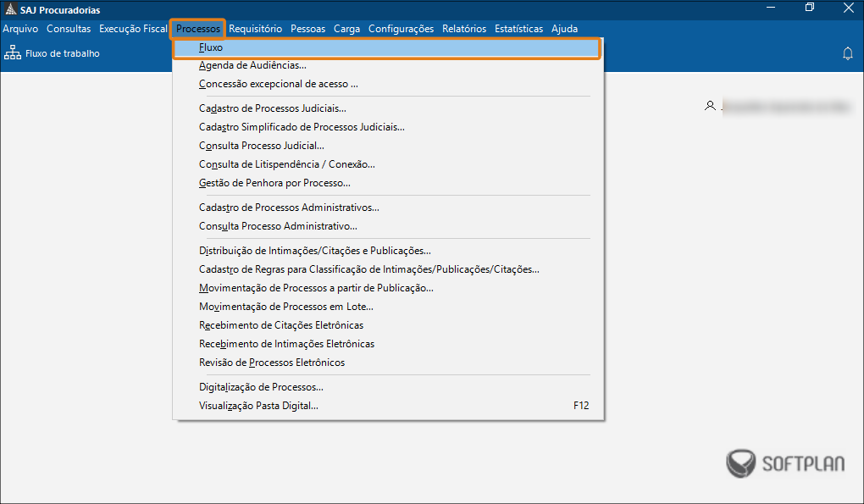Open Agenda de Audiências menu entry
This screenshot has height=504, width=864.
click(252, 65)
